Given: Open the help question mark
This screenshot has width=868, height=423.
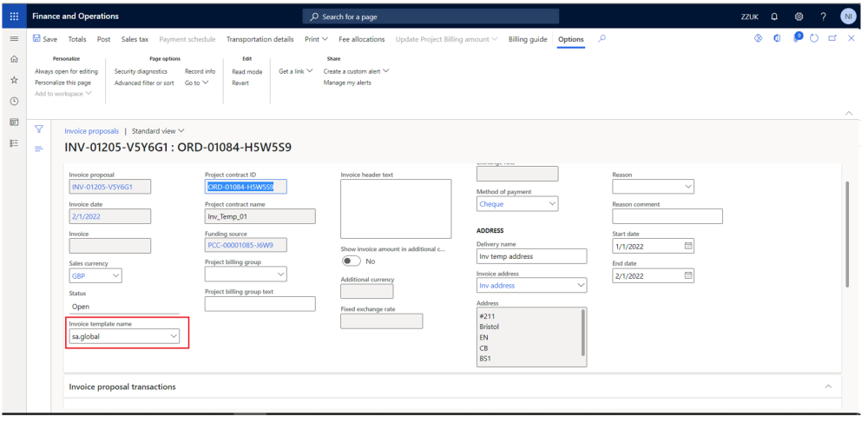Looking at the screenshot, I should pyautogui.click(x=823, y=17).
